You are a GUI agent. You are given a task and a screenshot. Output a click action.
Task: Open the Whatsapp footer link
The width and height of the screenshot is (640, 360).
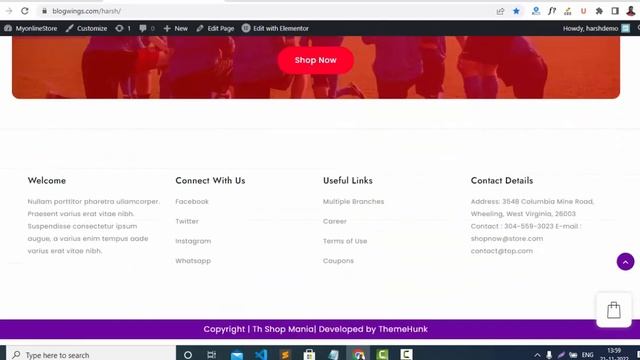pyautogui.click(x=193, y=261)
